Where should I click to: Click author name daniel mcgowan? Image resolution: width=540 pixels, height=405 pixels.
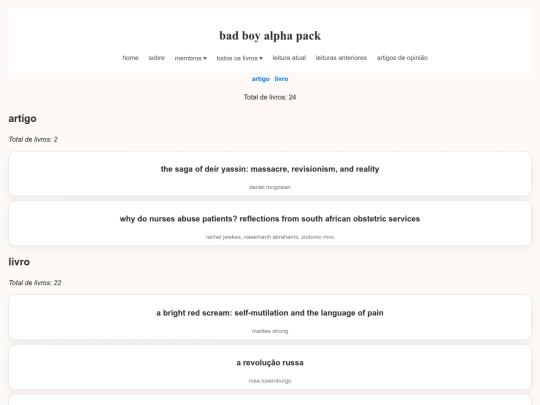click(270, 187)
